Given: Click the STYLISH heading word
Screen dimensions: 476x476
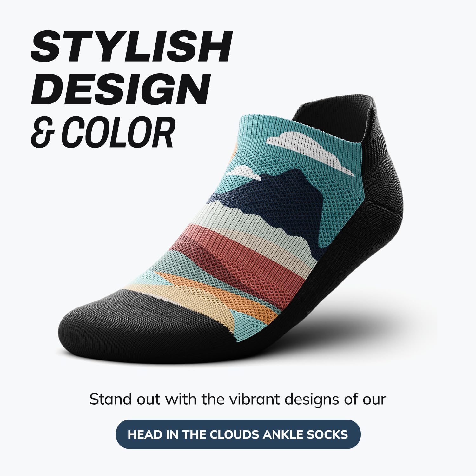Looking at the screenshot, I should (131, 47).
